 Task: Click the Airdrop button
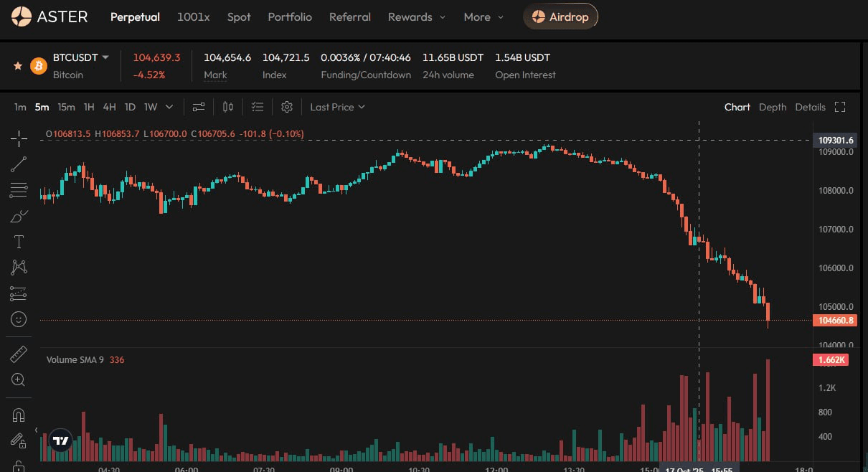pos(560,16)
